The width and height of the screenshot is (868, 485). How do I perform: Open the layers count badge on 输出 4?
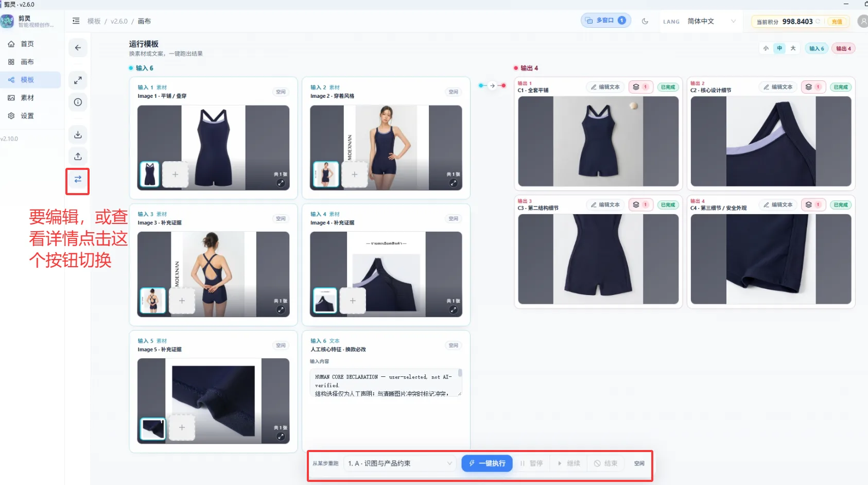[813, 205]
